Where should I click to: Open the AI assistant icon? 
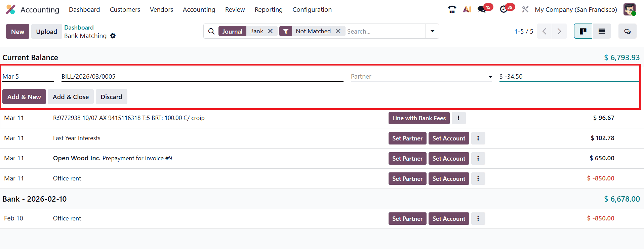[467, 9]
